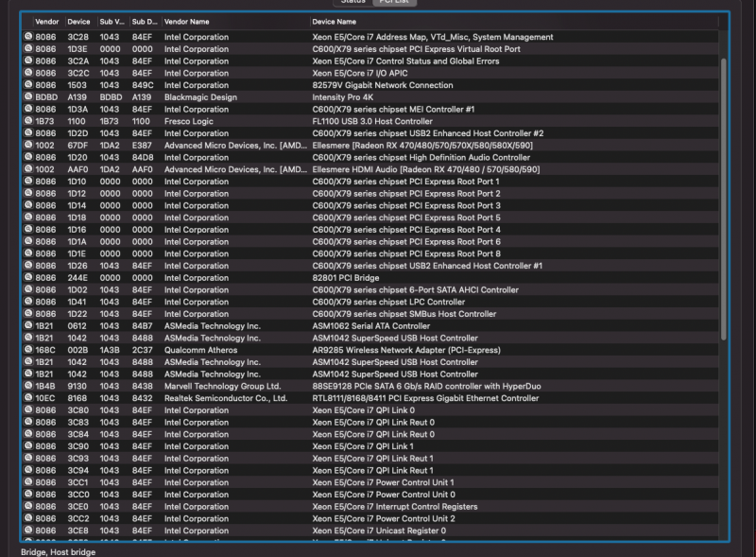Sort by the Vendor column header
This screenshot has width=756, height=557.
pyautogui.click(x=46, y=22)
